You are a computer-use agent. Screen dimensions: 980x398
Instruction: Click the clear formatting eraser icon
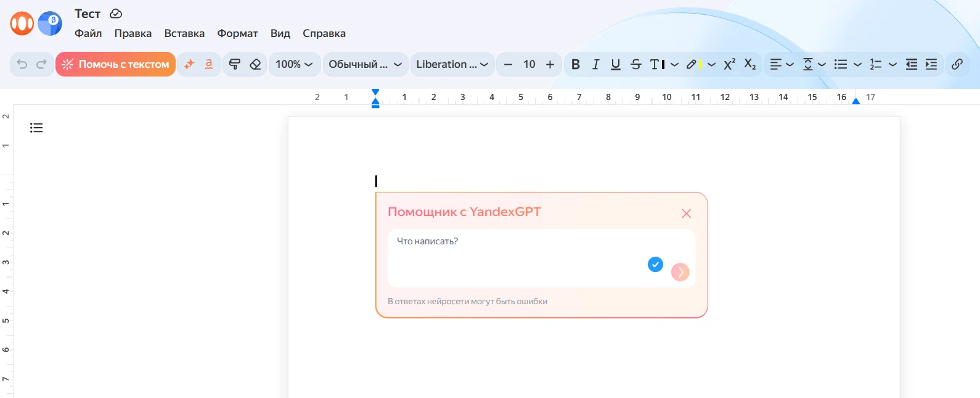pyautogui.click(x=255, y=64)
